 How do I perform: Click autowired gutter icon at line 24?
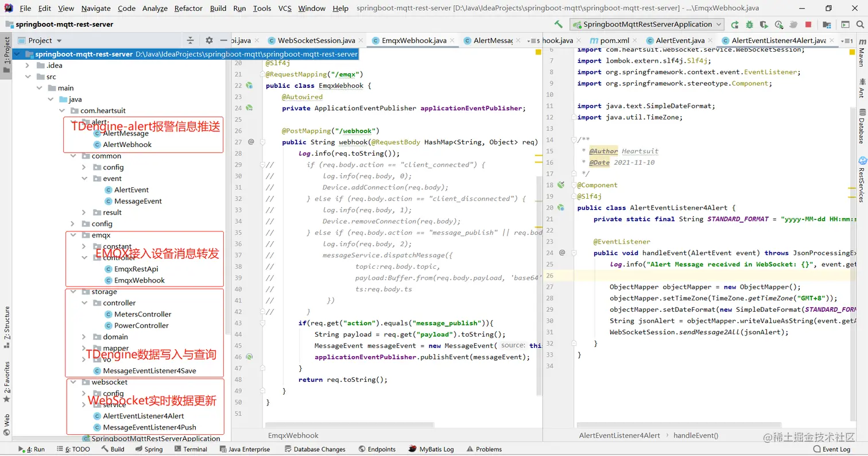[249, 108]
